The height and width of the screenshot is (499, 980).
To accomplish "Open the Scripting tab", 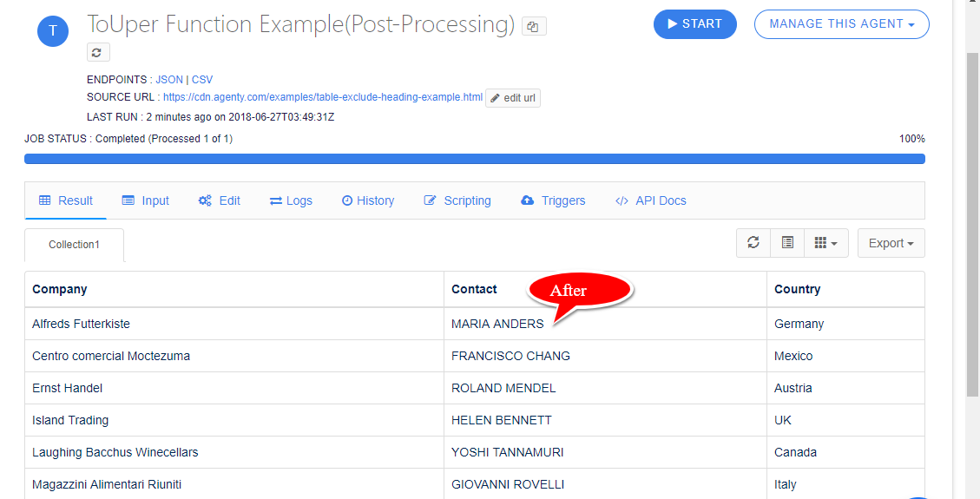I will [x=457, y=200].
